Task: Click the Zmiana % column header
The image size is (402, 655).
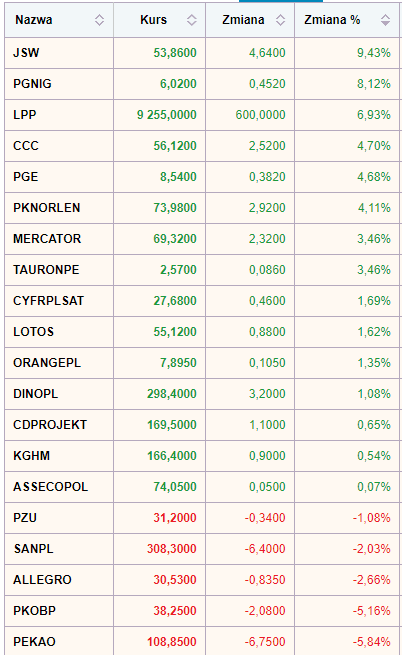Action: pos(347,20)
